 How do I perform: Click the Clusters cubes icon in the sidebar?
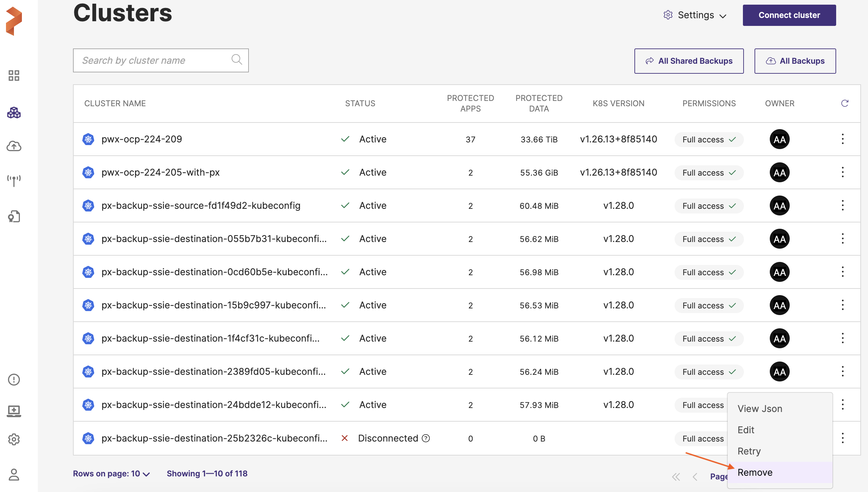click(14, 113)
